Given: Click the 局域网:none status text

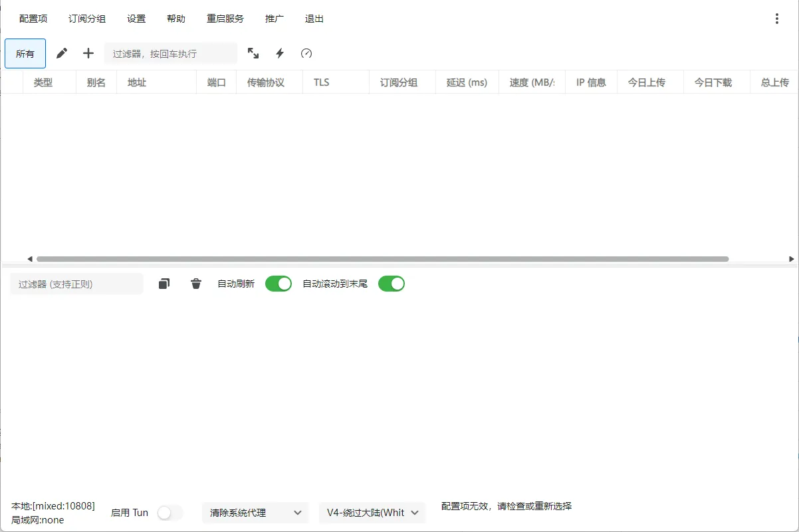Looking at the screenshot, I should (x=38, y=520).
